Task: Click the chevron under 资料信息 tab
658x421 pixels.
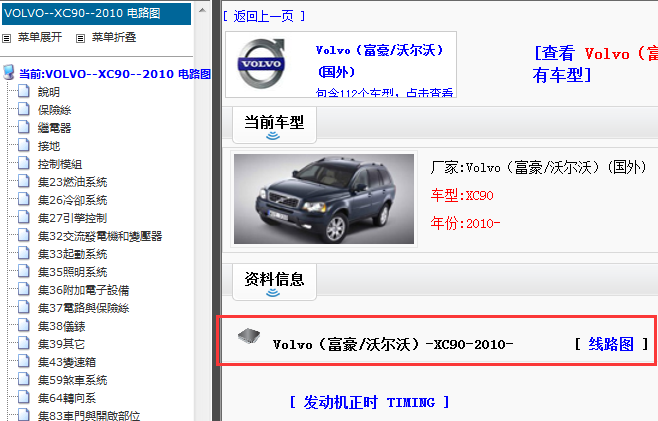Action: 273,293
